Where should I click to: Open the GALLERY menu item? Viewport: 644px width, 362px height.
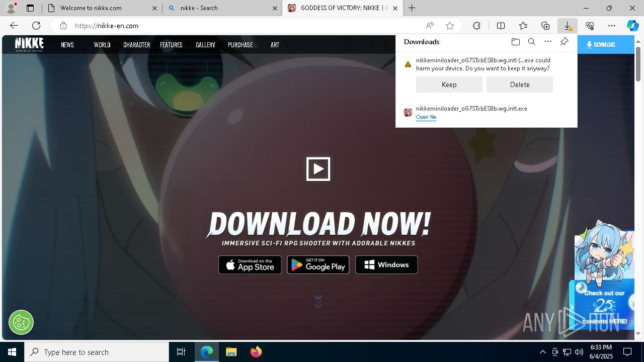pos(205,45)
